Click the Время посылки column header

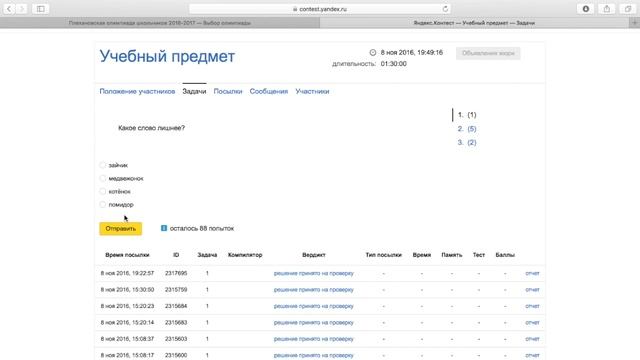tap(127, 255)
